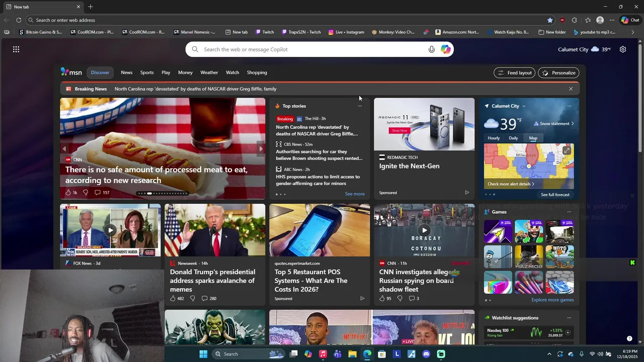This screenshot has height=362, width=644.
Task: Open the Shopping tab
Action: [257, 72]
